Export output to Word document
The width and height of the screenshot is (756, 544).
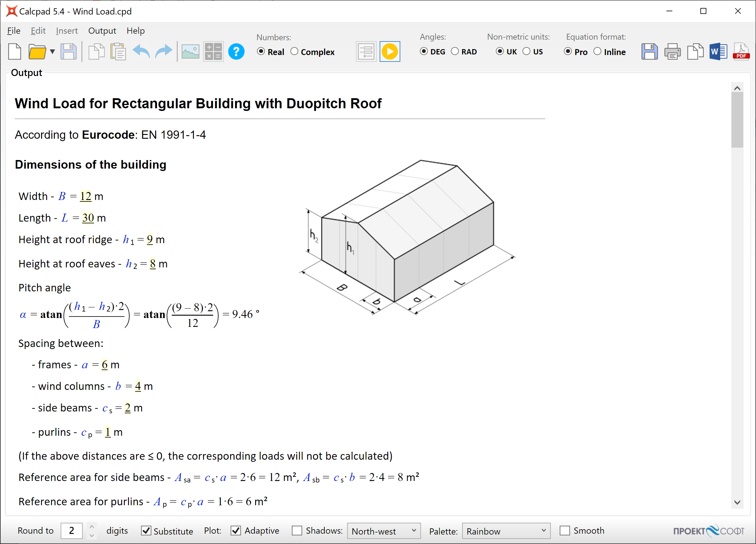click(x=718, y=52)
